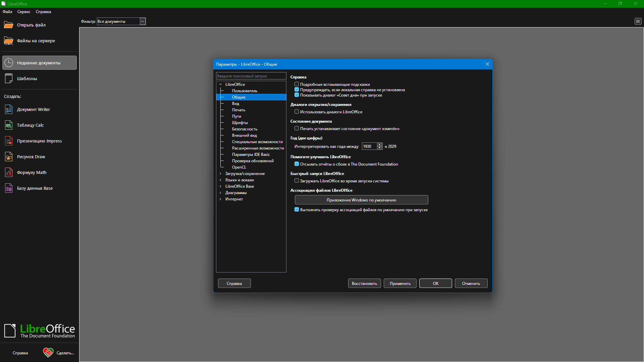Increase the year 1930 spinner value
The width and height of the screenshot is (644, 362).
pyautogui.click(x=379, y=145)
